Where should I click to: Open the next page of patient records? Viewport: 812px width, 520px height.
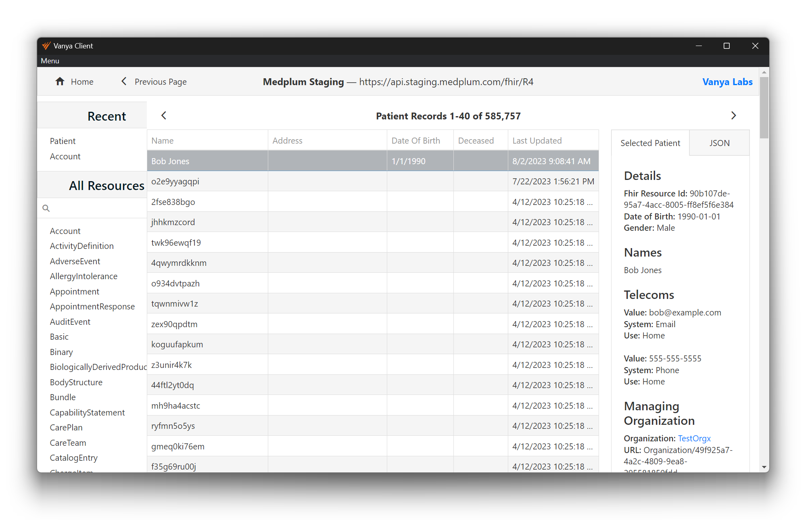(x=734, y=115)
